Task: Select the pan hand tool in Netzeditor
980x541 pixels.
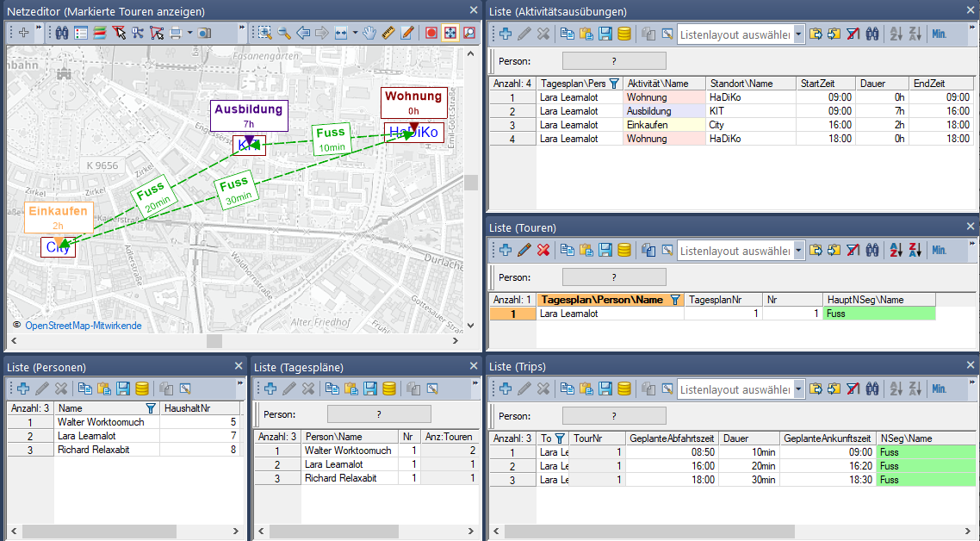Action: (x=369, y=34)
